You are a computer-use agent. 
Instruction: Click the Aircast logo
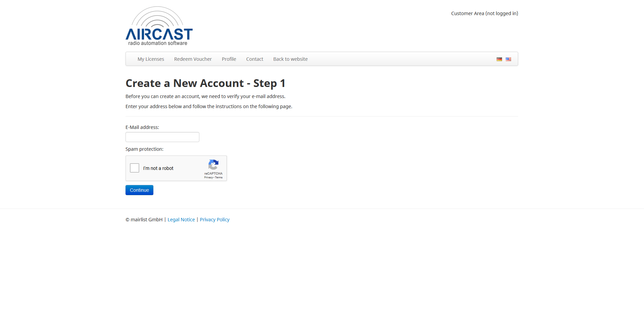(159, 26)
